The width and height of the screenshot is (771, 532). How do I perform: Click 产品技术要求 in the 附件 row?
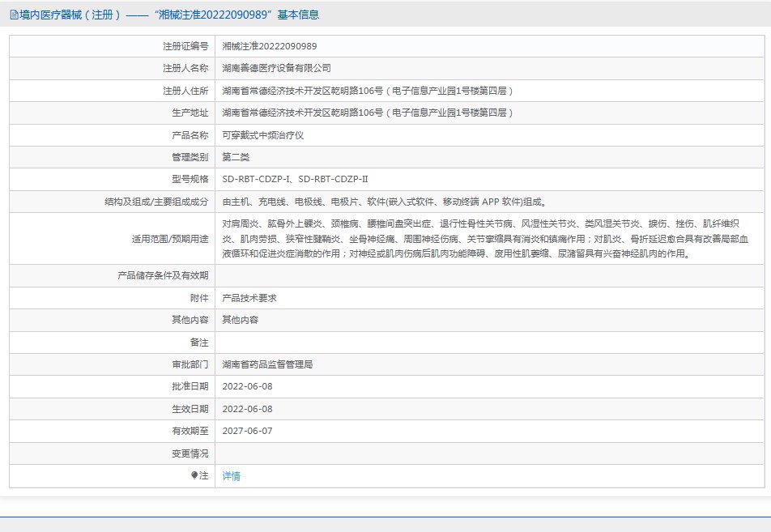coord(249,298)
